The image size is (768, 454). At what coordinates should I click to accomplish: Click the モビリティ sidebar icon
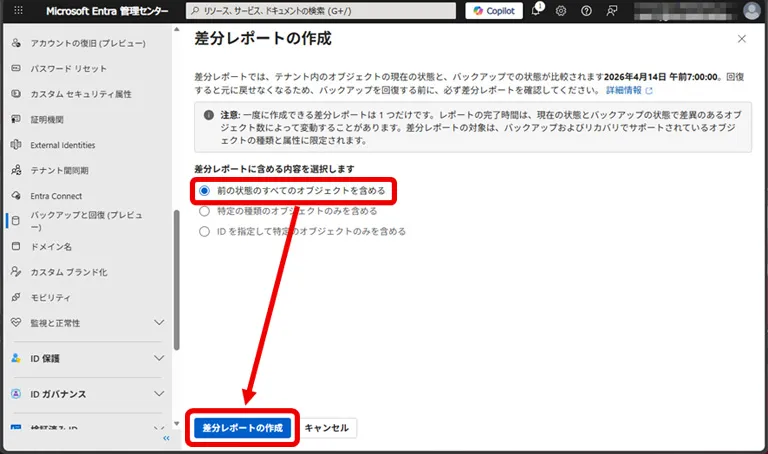point(16,297)
